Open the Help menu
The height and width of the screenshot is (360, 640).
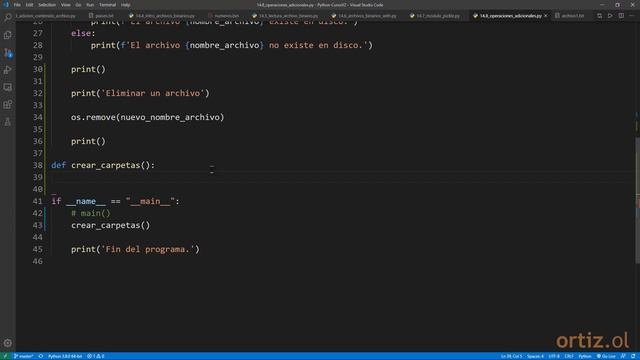[x=126, y=5]
